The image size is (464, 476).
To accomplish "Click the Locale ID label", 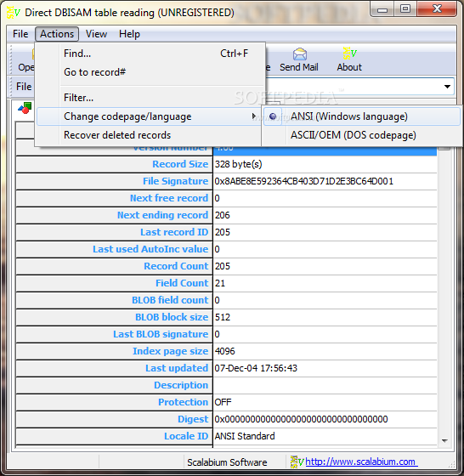I will pyautogui.click(x=186, y=436).
